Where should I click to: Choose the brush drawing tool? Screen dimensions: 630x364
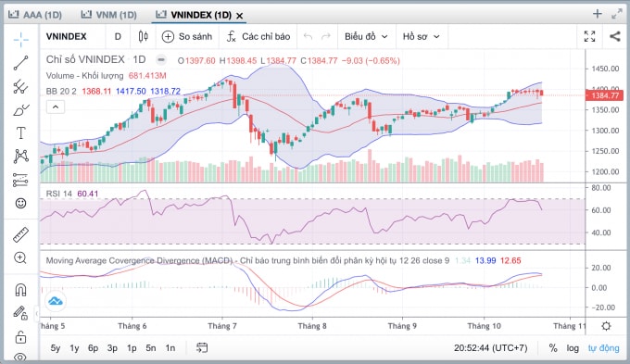[21, 109]
